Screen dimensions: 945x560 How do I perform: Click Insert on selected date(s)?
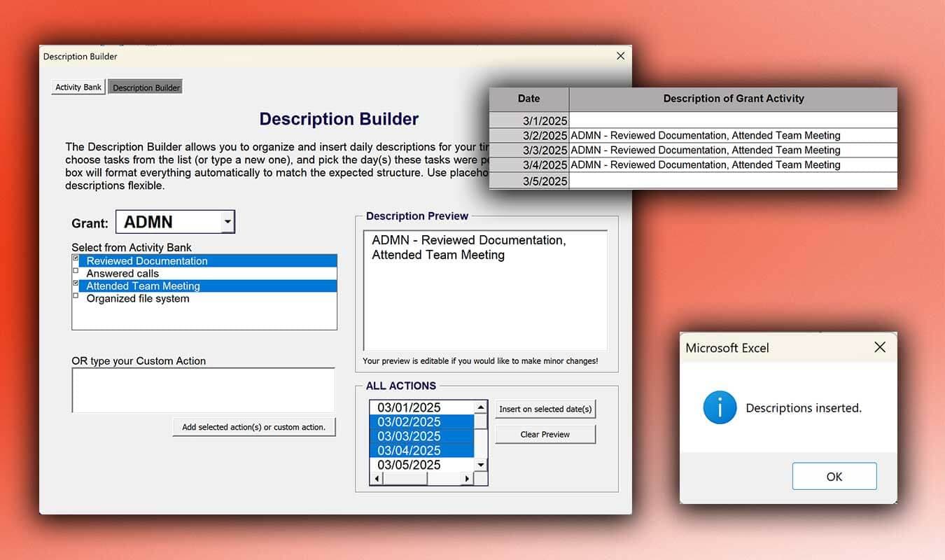tap(545, 409)
